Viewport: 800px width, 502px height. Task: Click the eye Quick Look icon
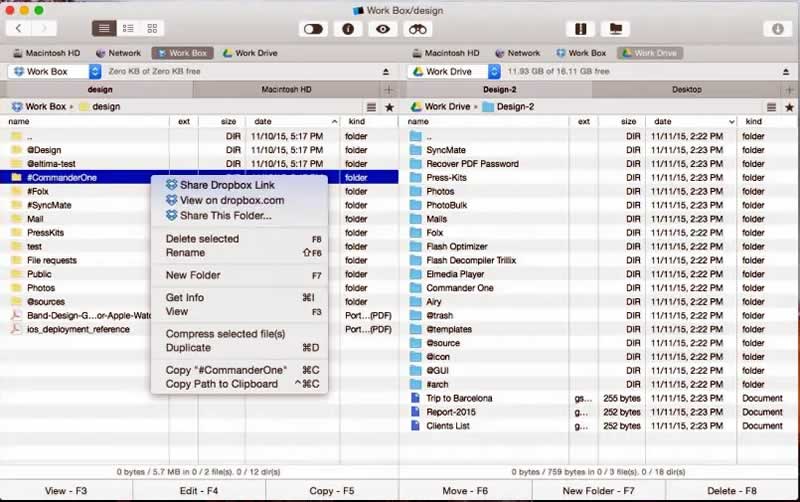[x=382, y=29]
